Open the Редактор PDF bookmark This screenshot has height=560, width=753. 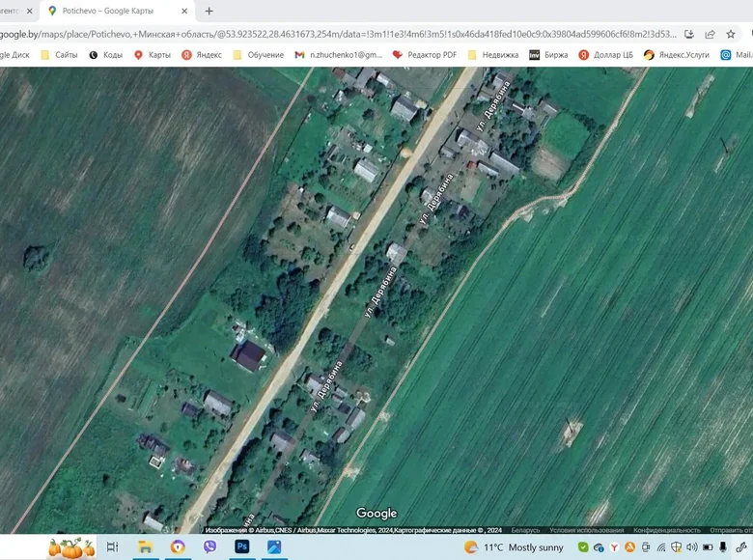(425, 55)
